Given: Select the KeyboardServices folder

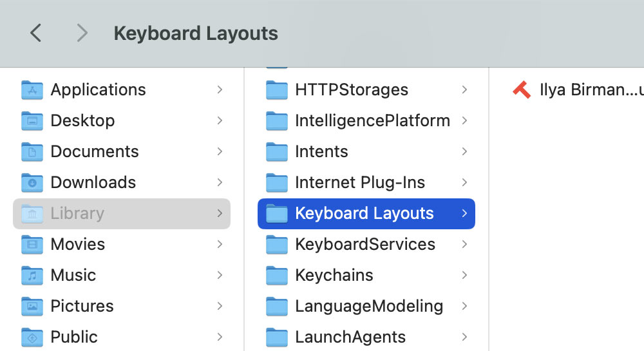Looking at the screenshot, I should 365,244.
